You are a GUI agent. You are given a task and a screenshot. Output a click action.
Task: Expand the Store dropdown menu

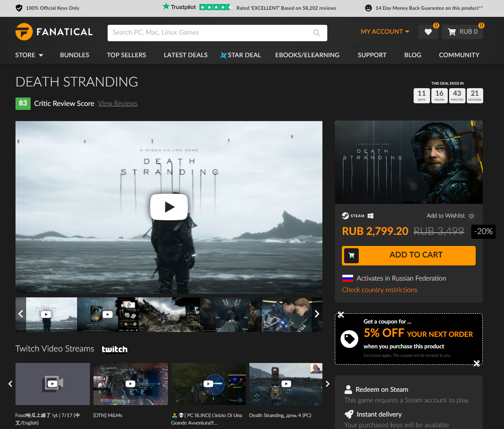point(29,55)
